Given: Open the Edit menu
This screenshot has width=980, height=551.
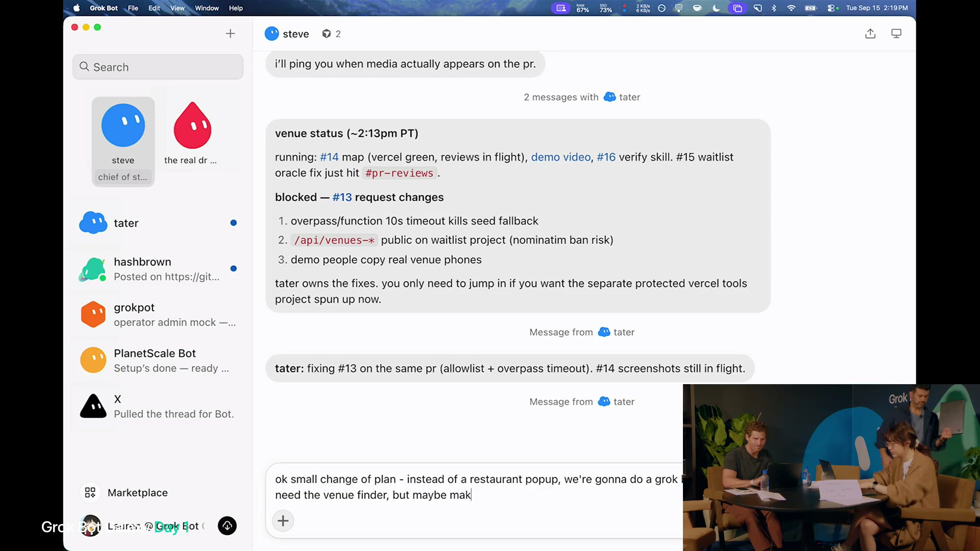Looking at the screenshot, I should point(154,8).
